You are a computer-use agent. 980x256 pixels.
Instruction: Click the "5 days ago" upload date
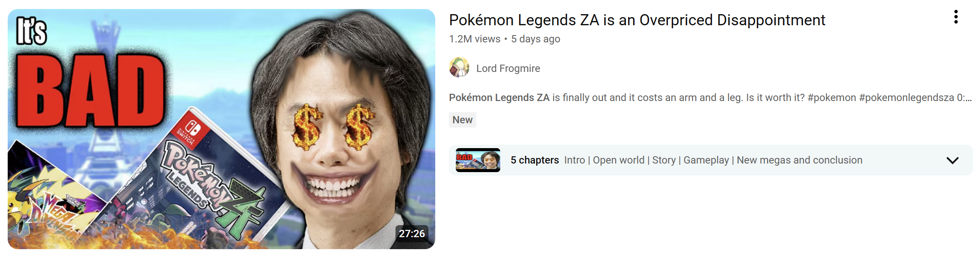point(536,39)
